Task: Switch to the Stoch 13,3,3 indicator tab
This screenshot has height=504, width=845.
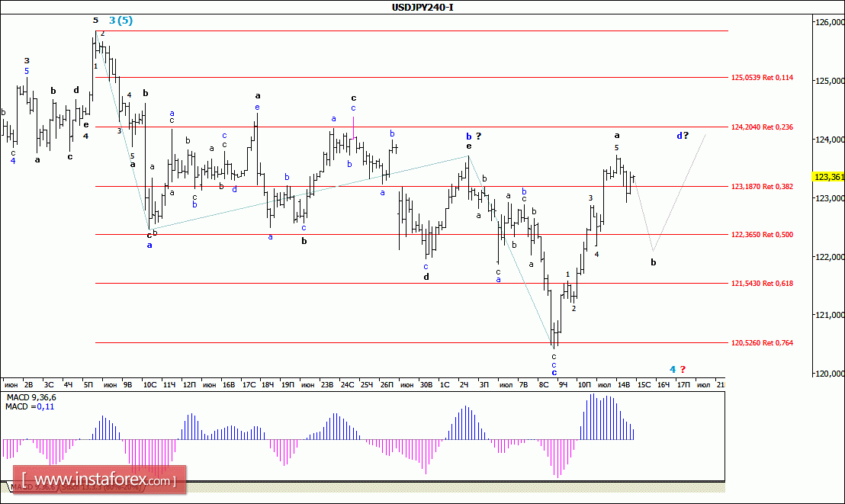Action: tap(101, 486)
